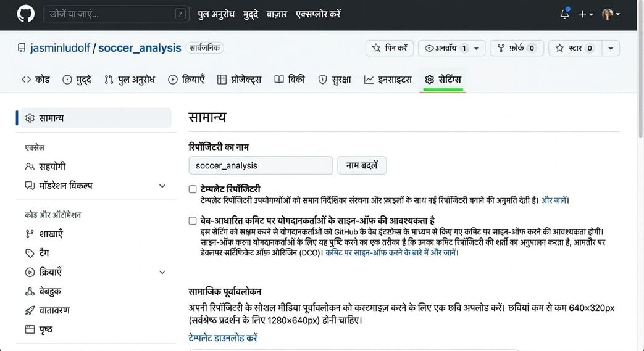The width and height of the screenshot is (644, 351).
Task: Open the टेम्पलेट डाउनलोड करें link
Action: [x=223, y=338]
